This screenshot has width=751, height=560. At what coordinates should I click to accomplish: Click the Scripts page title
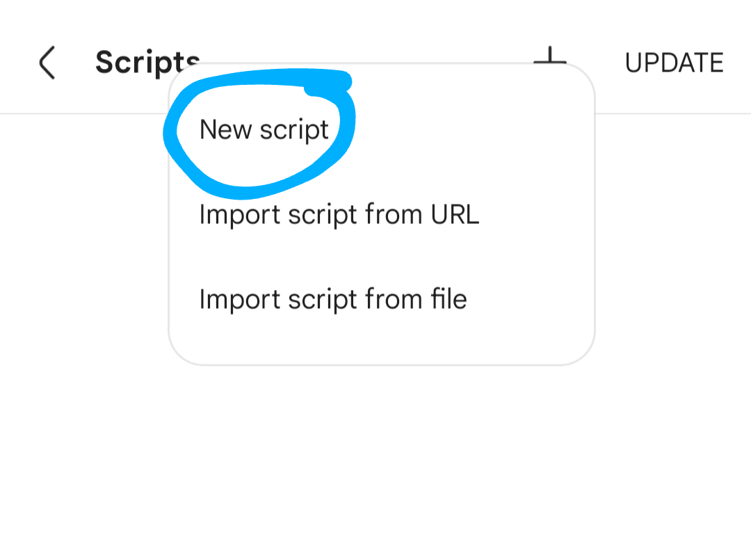coord(147,63)
